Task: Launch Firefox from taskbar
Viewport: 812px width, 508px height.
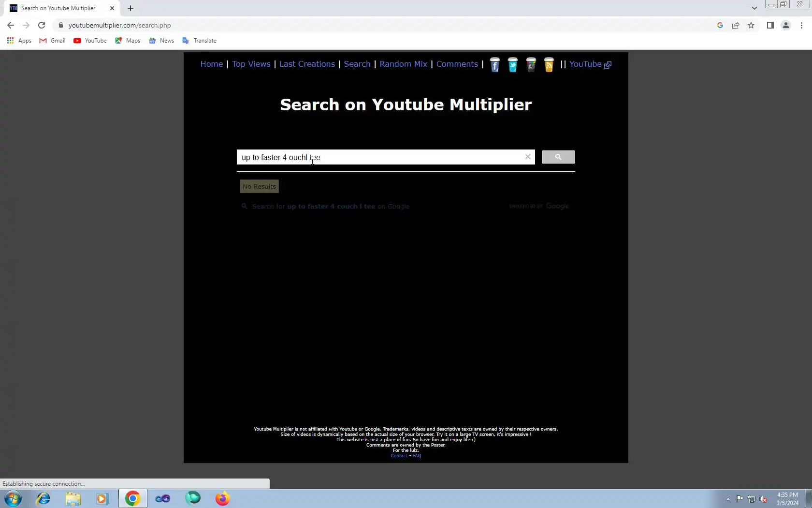Action: tap(222, 498)
